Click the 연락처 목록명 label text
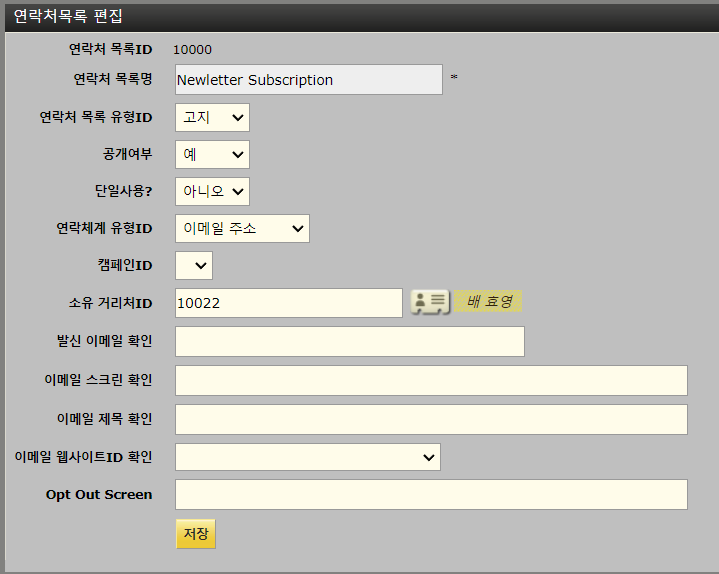The width and height of the screenshot is (719, 574). click(112, 79)
